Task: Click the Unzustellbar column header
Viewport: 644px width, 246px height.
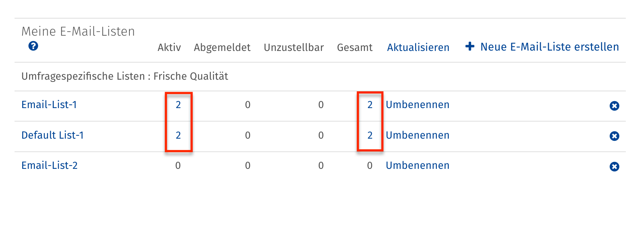Action: click(294, 48)
